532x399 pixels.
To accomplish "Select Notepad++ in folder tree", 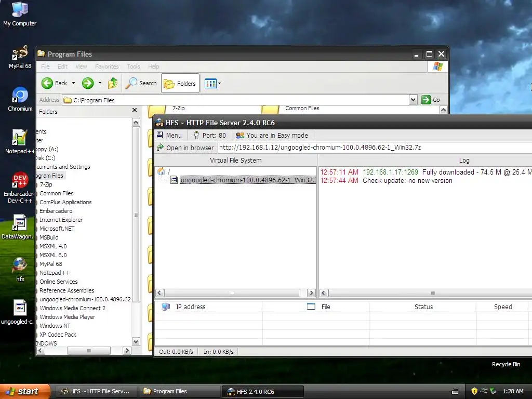I will coord(54,272).
